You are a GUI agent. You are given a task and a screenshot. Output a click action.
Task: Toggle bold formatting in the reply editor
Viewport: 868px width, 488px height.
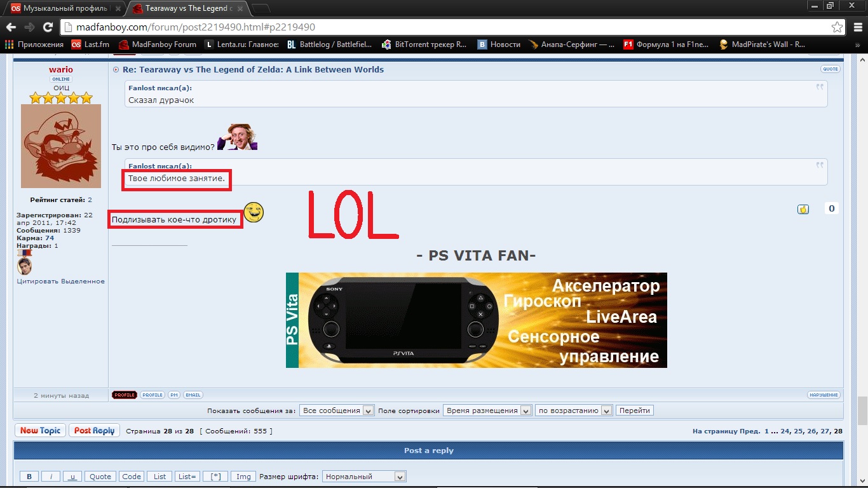[x=29, y=477]
